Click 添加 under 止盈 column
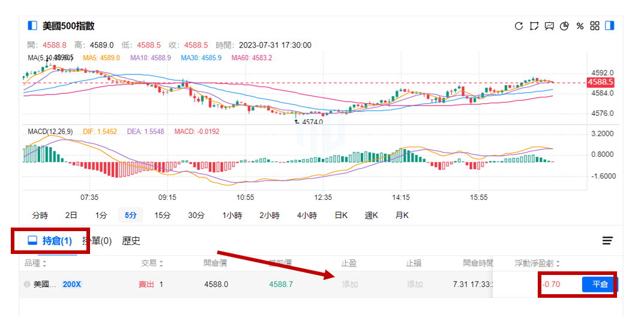This screenshot has width=644, height=317. (x=350, y=284)
